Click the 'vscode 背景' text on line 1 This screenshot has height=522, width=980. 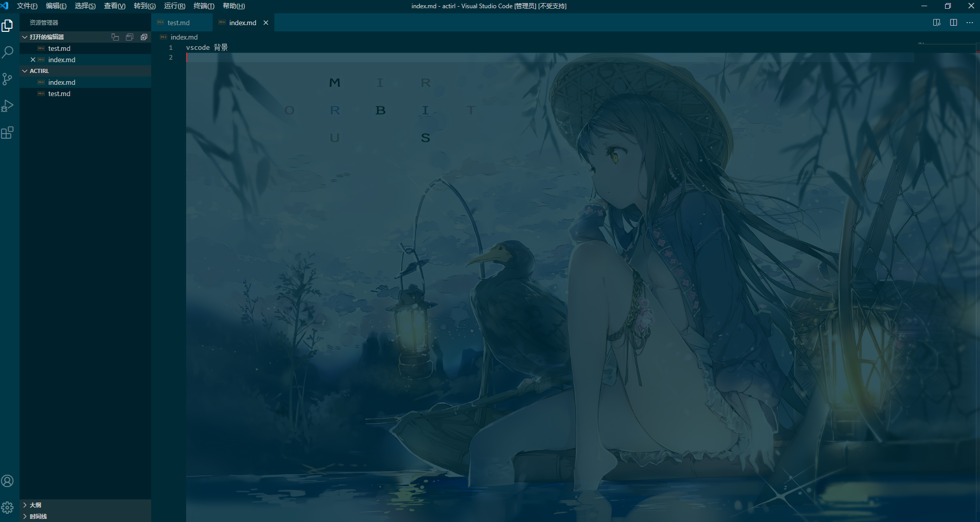point(207,47)
